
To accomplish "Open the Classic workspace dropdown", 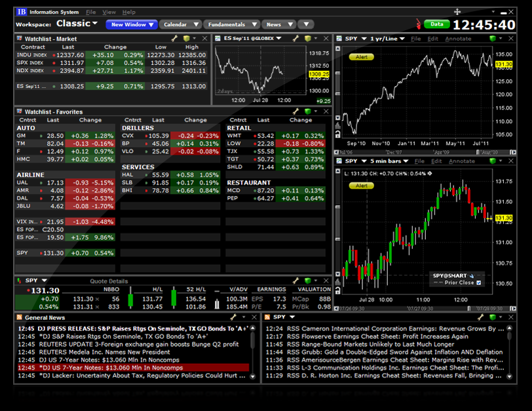I will pos(77,24).
